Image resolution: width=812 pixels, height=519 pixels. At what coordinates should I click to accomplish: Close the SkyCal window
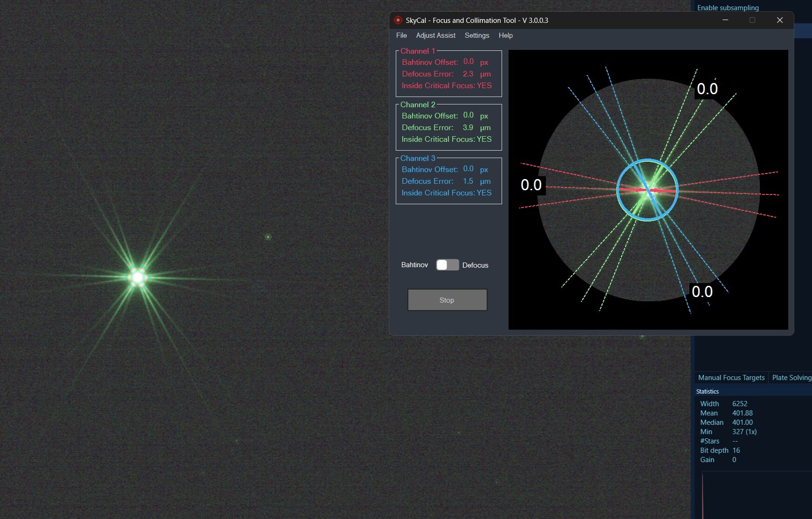click(x=779, y=20)
